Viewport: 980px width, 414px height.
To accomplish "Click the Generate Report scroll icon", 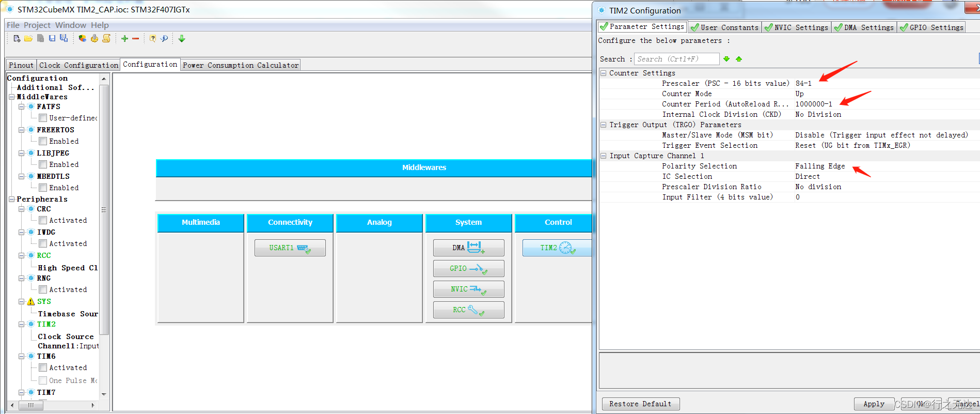I will point(106,38).
